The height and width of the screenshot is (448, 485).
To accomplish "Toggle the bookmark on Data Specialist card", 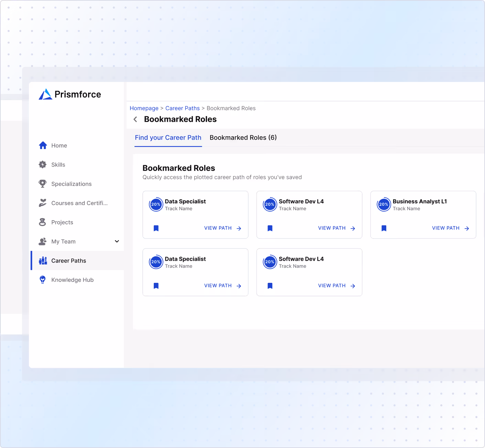I will (156, 228).
